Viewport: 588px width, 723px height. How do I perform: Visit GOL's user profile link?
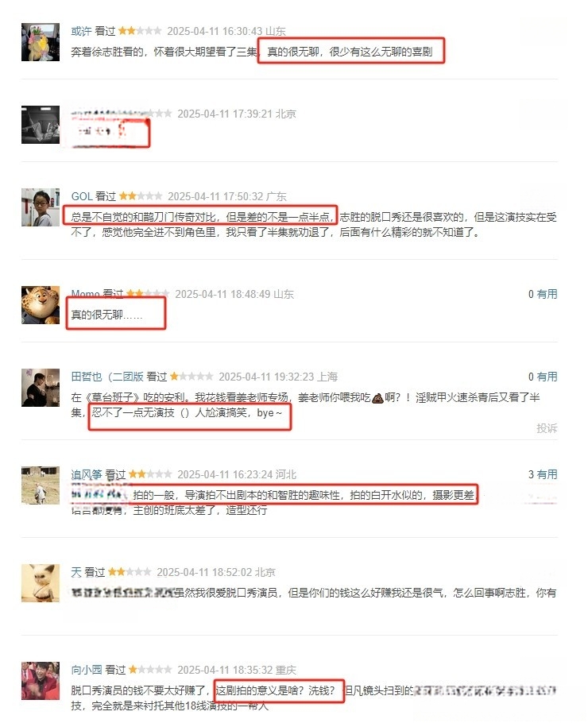pos(82,196)
